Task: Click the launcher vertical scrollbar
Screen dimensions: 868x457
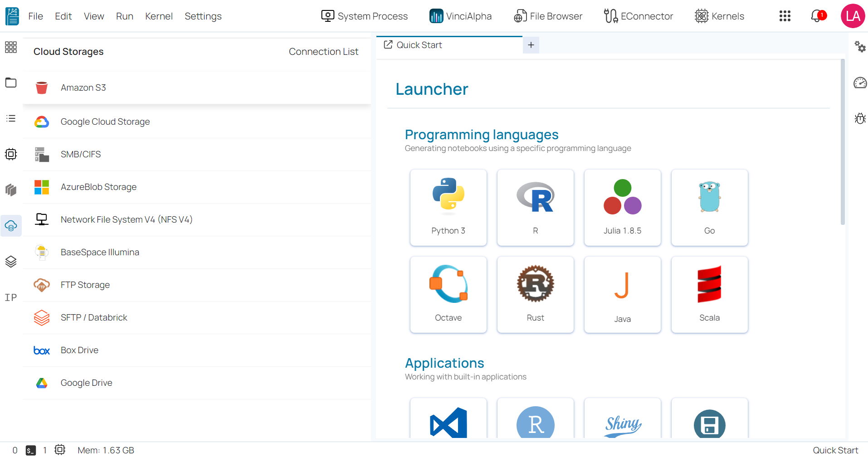Action: tap(843, 142)
